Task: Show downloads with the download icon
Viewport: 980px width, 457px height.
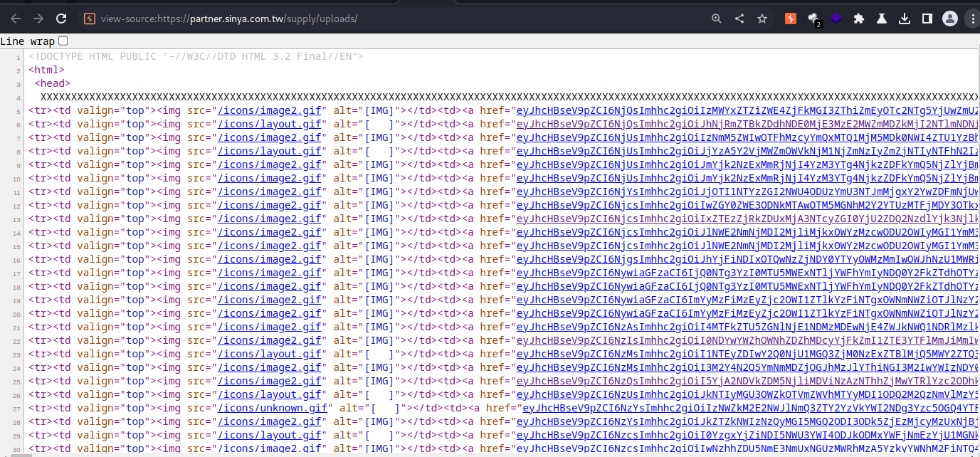Action: (905, 19)
